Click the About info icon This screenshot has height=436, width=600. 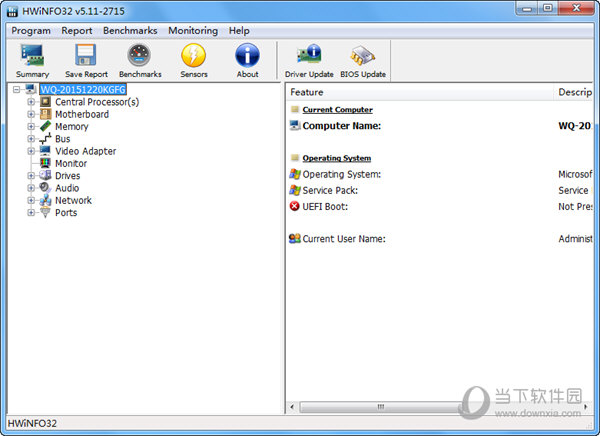coord(247,55)
